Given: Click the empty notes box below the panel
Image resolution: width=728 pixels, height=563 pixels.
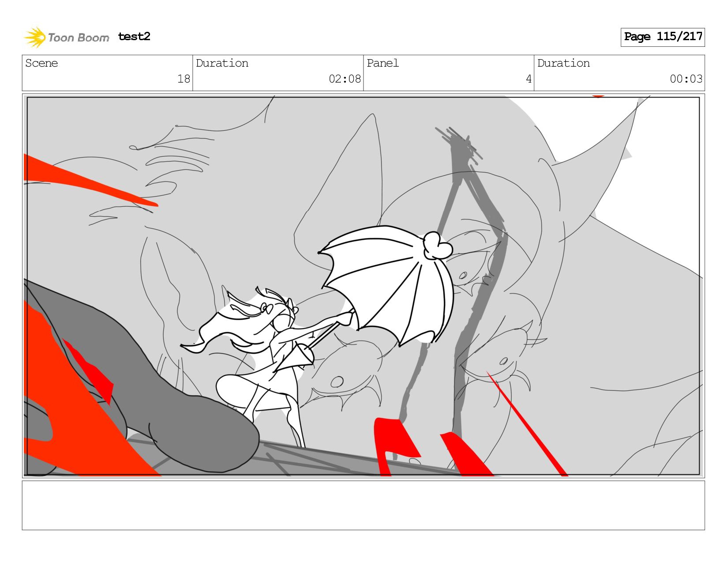Looking at the screenshot, I should [363, 506].
